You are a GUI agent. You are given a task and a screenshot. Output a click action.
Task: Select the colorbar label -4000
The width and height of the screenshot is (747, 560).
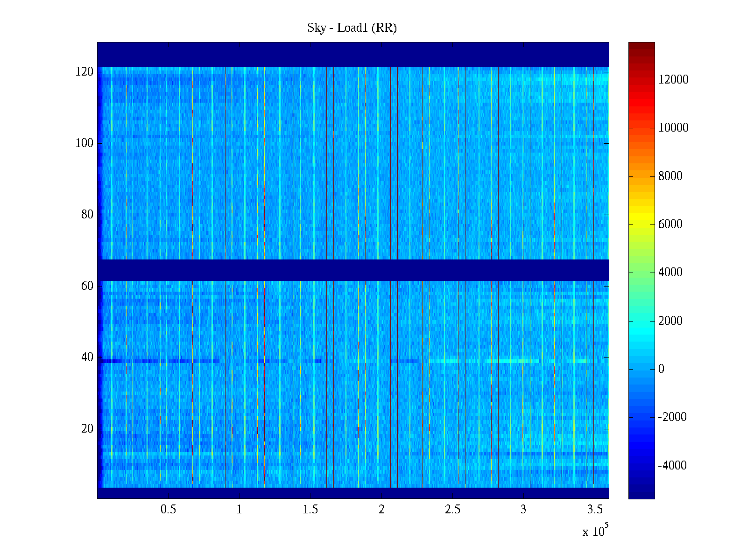(x=672, y=465)
